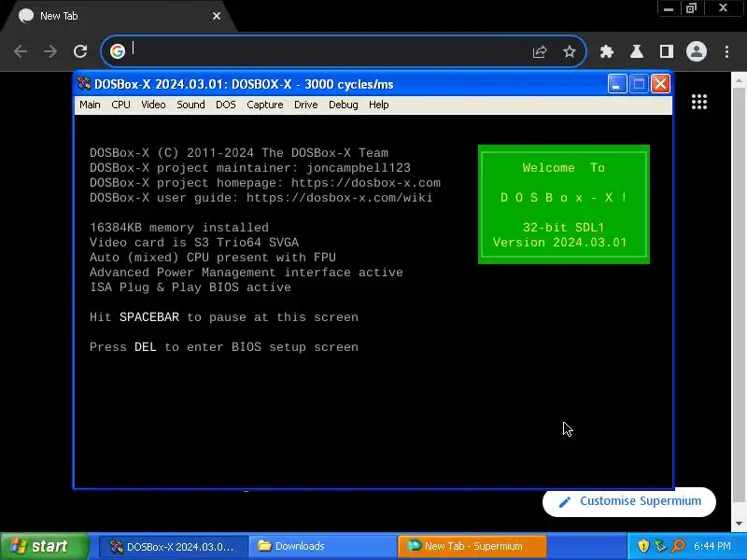Open the Extensions puzzle icon
Screen dimensions: 747x560
[606, 51]
